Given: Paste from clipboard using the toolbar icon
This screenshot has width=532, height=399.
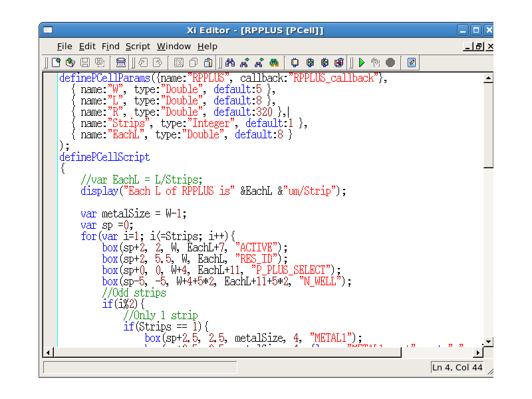Looking at the screenshot, I should (208, 63).
